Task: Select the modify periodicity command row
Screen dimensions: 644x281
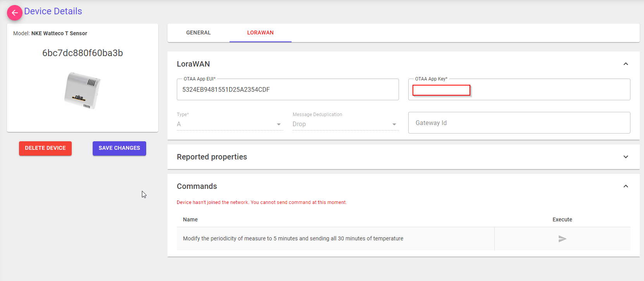Action: point(293,238)
